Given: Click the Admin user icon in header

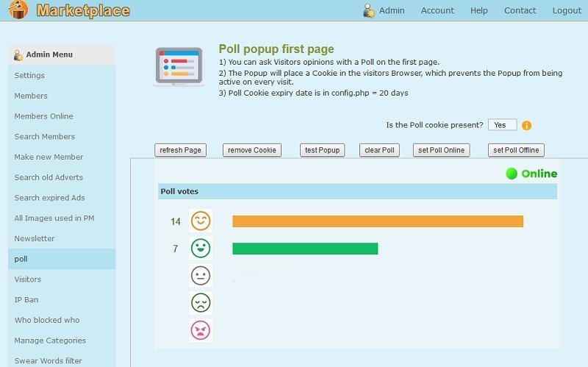Looking at the screenshot, I should pyautogui.click(x=369, y=10).
